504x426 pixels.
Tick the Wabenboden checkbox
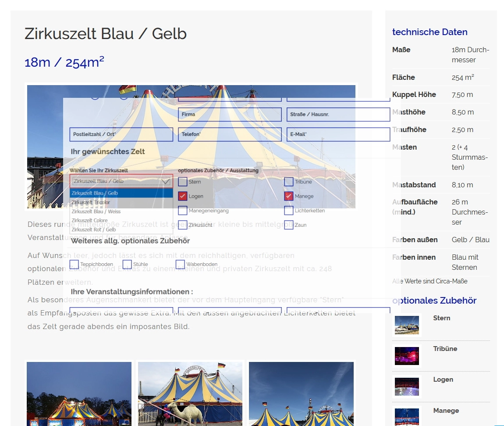click(x=180, y=264)
